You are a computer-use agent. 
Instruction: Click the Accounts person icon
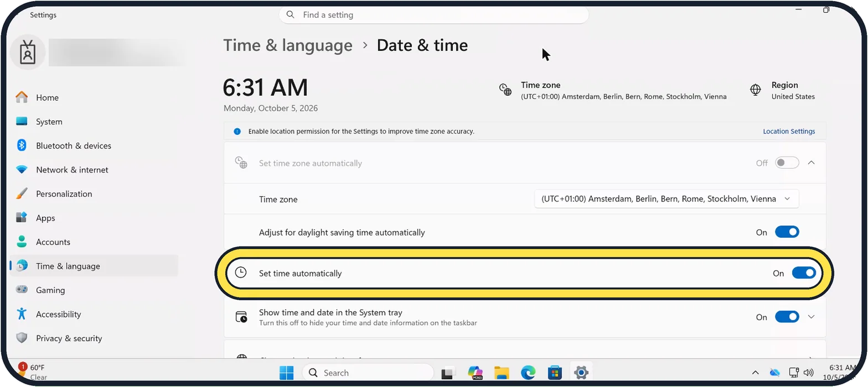(22, 242)
